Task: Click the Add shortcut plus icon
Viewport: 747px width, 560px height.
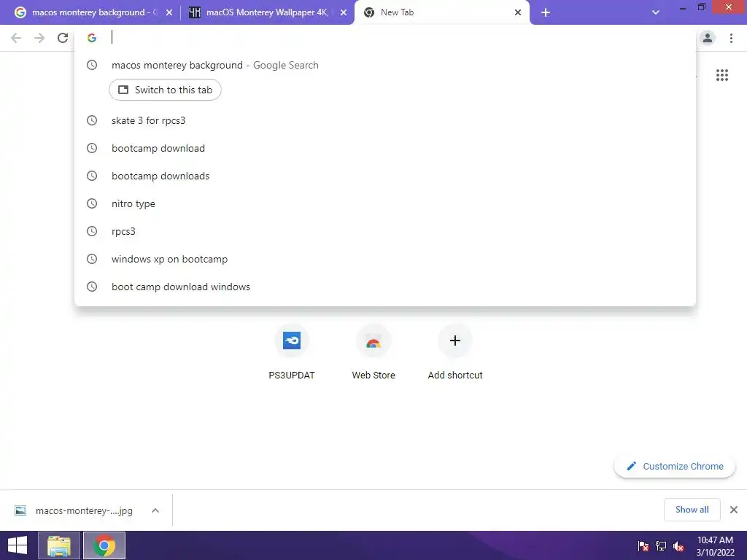Action: tap(455, 341)
